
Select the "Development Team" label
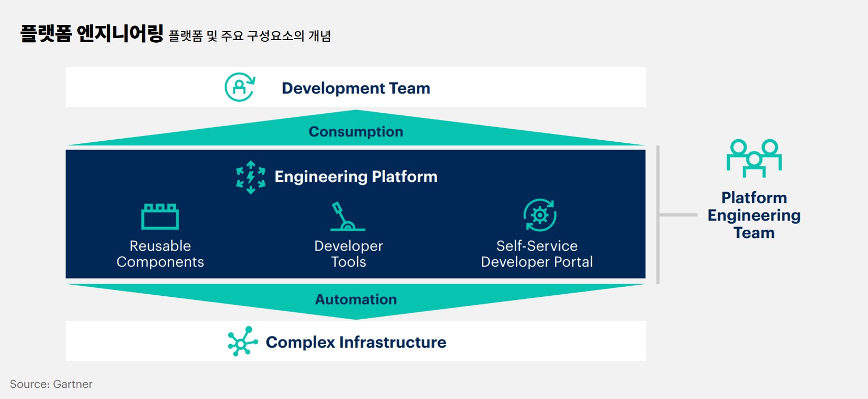(356, 88)
